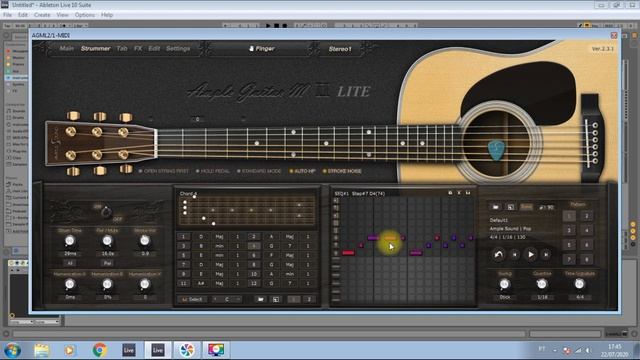Select chord slot 4
Screen dimensions: 640x360
[253, 246]
